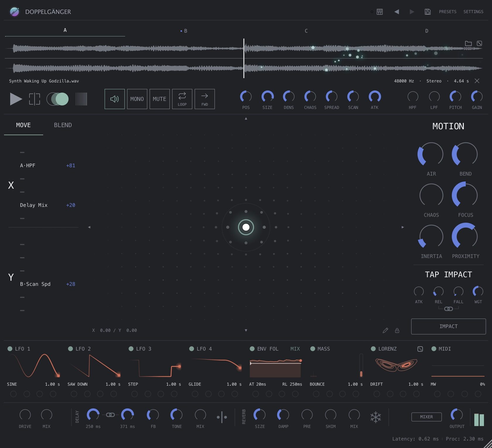Screen dimensions: 492x448
Task: Click MIX label next to ENV FOL
Action: point(295,349)
